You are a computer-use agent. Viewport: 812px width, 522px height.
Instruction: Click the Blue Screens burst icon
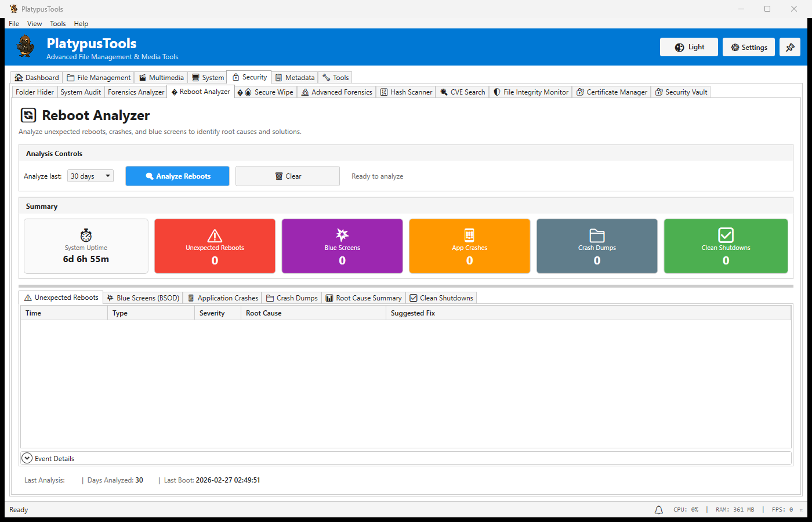(342, 234)
